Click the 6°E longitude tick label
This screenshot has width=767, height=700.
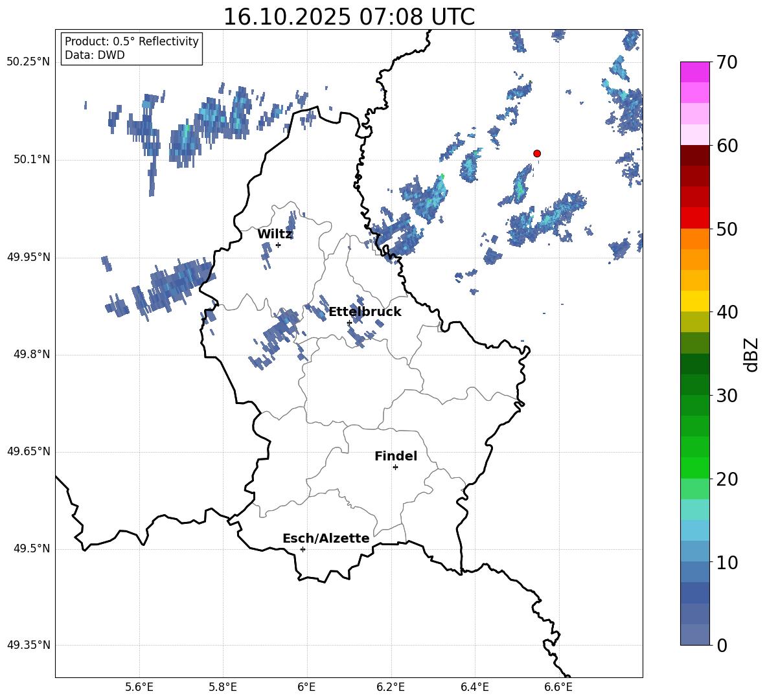(x=306, y=687)
